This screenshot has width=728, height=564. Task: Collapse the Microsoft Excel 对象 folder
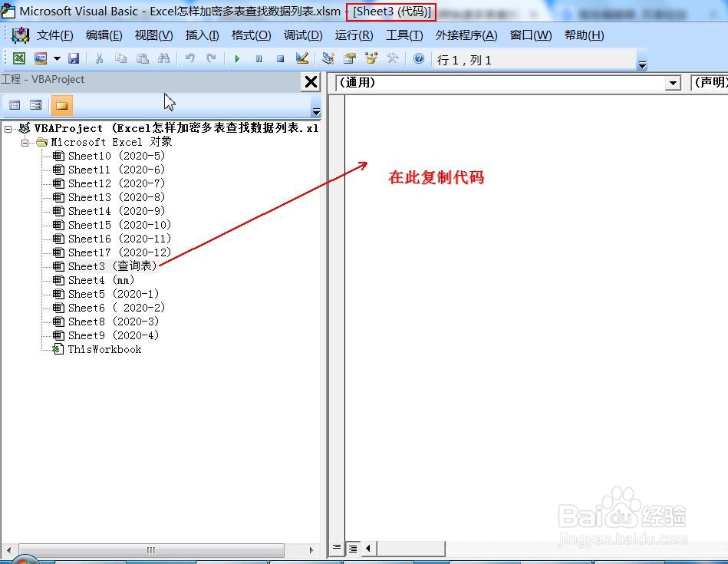coord(23,142)
